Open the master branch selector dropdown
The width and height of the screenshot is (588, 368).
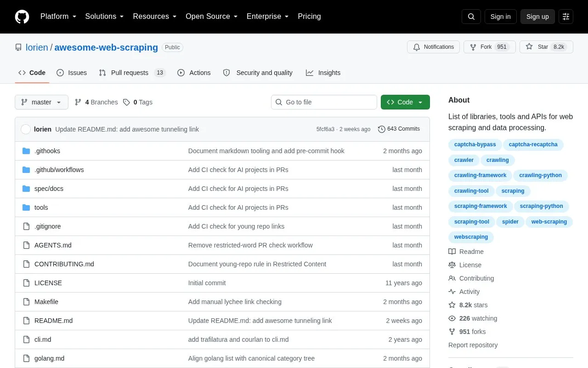click(x=41, y=102)
